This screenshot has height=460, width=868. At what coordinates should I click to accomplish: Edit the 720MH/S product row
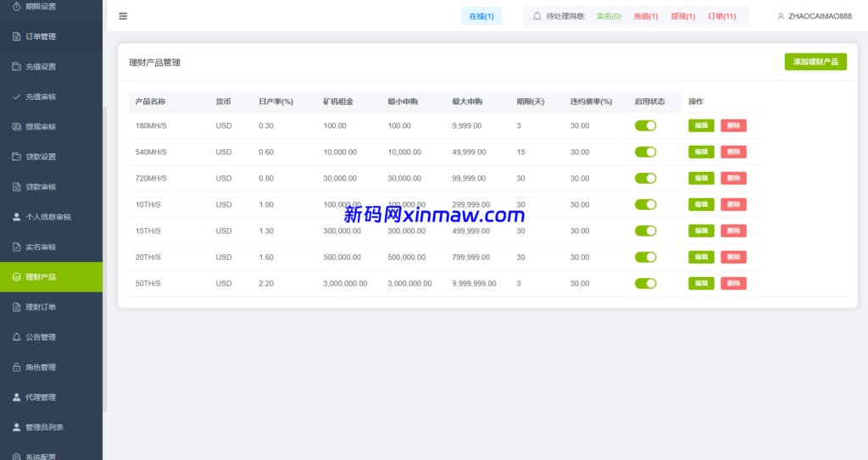pos(701,178)
